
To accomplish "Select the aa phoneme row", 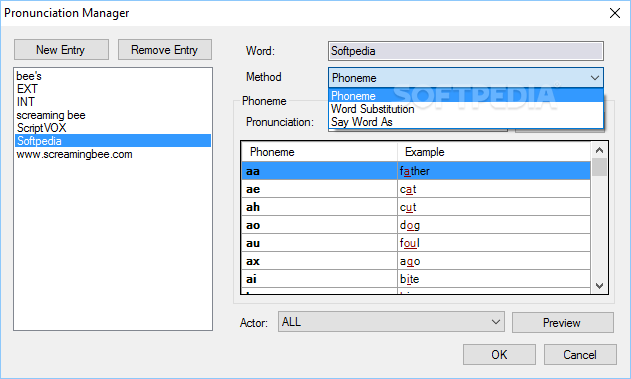I will 416,171.
